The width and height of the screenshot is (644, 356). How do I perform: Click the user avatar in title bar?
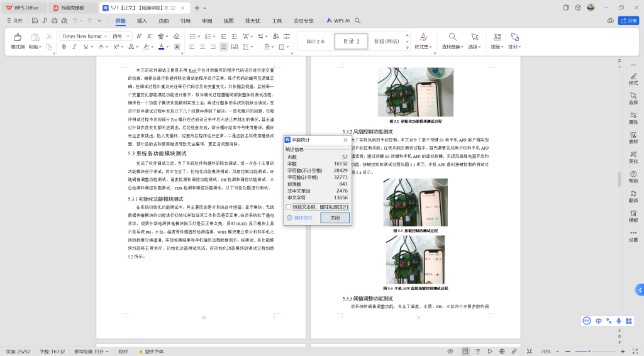coord(591,8)
